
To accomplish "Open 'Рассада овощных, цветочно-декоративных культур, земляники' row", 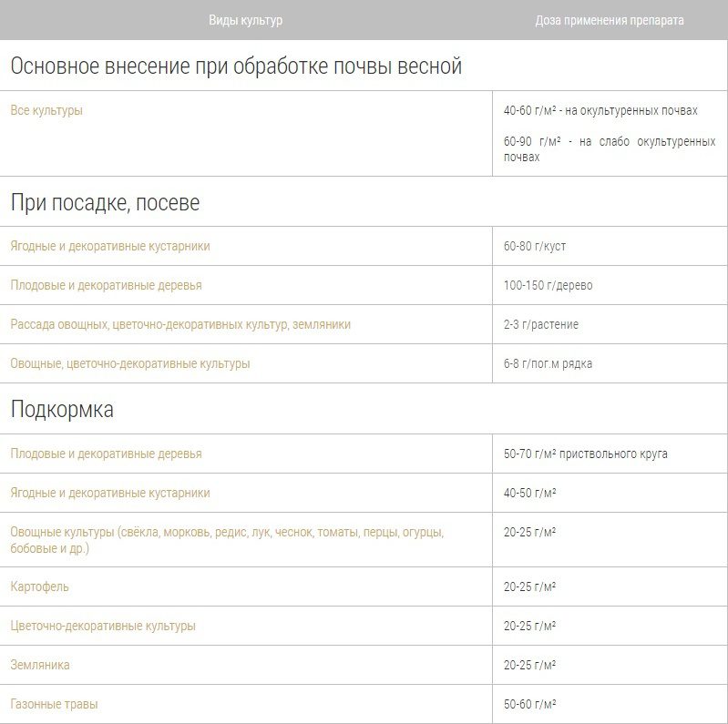I will tap(180, 325).
